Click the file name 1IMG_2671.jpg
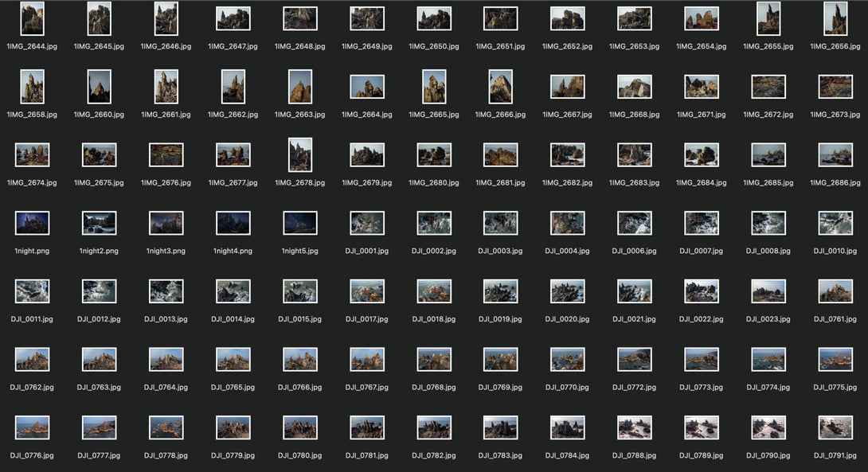The image size is (868, 472). [702, 115]
